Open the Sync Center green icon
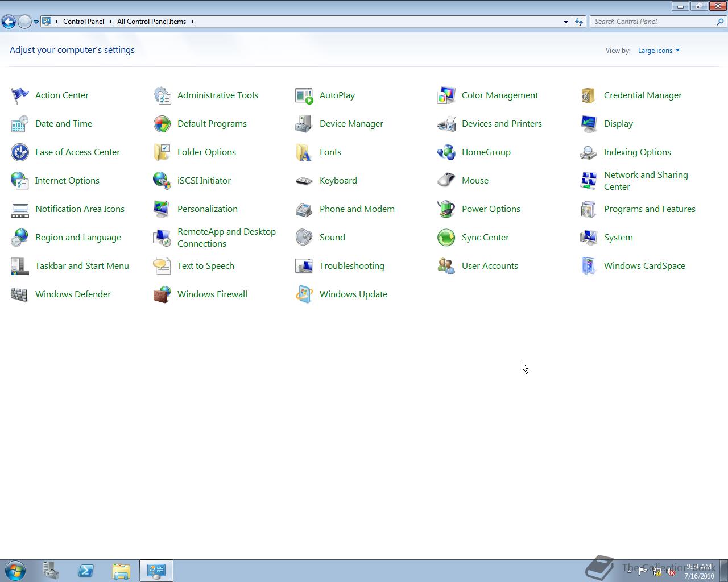Viewport: 728px width, 582px height. click(446, 238)
